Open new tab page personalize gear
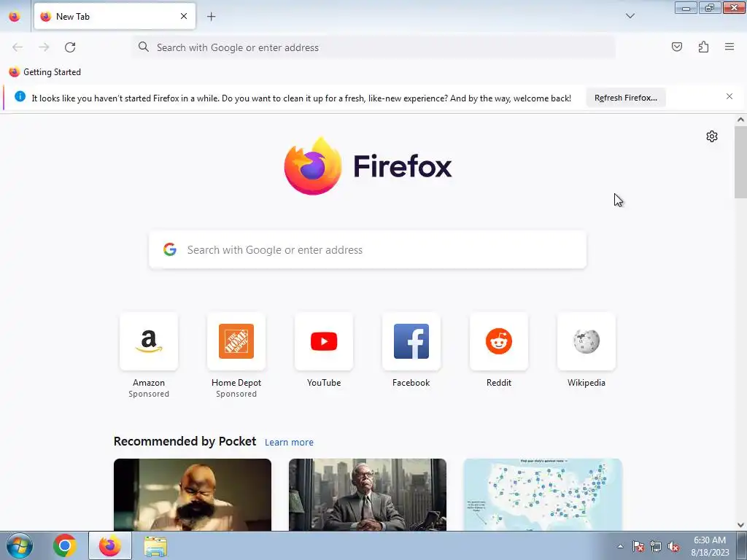Viewport: 747px width, 560px height. coord(712,136)
